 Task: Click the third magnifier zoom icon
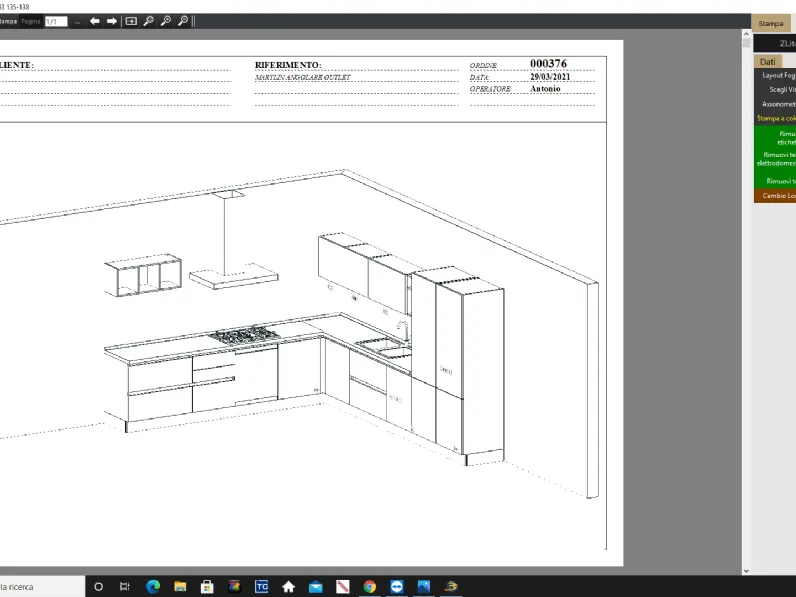[183, 21]
